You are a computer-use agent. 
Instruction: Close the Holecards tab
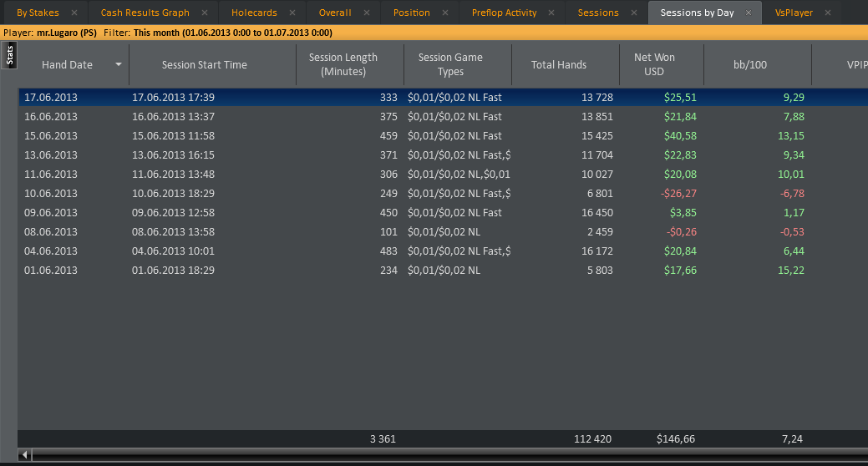292,13
